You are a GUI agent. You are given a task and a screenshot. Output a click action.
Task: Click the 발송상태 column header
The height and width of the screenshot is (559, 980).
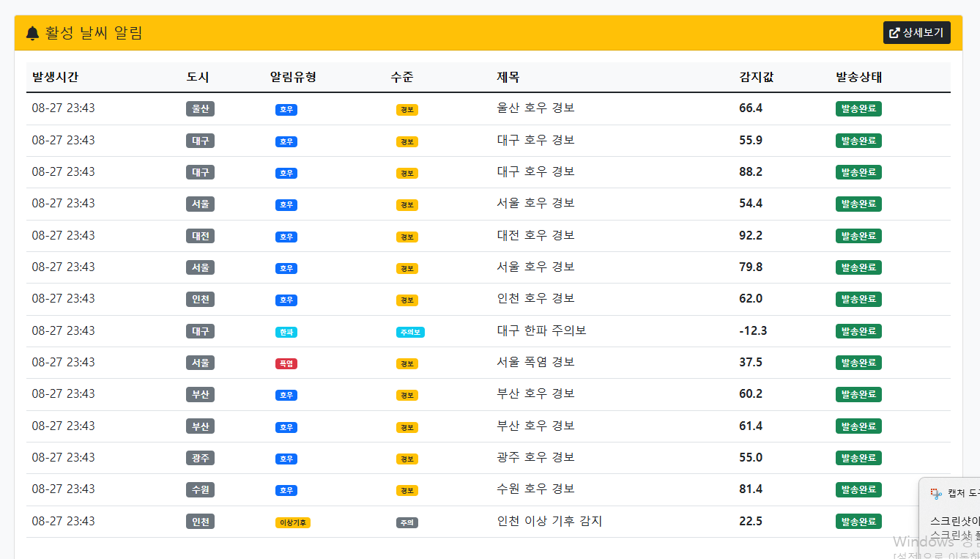[859, 77]
